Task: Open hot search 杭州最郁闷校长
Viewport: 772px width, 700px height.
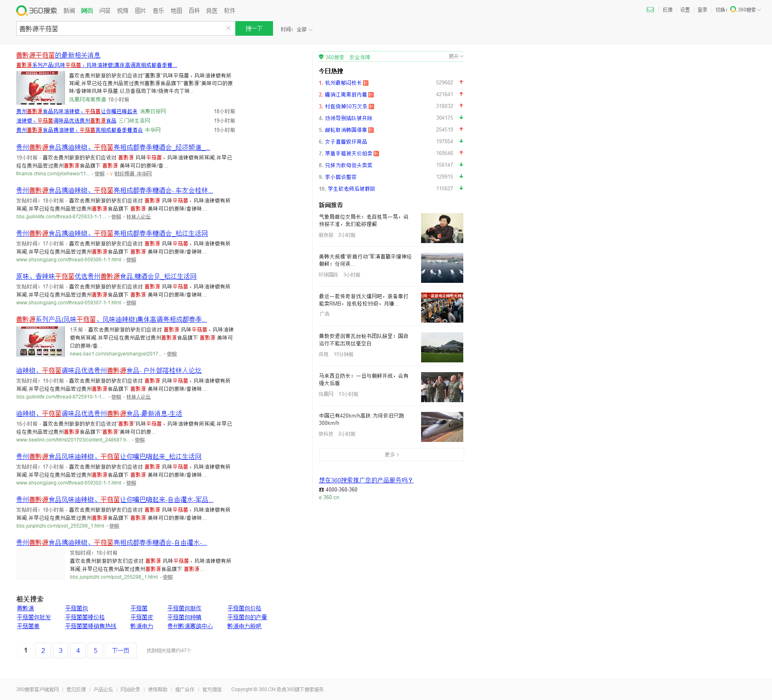Action: tap(343, 83)
